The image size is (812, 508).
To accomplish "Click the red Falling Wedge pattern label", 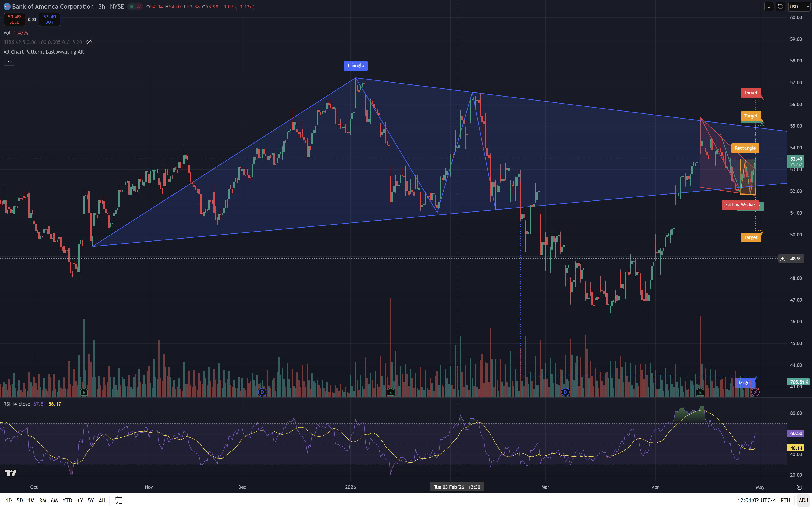I will point(740,205).
